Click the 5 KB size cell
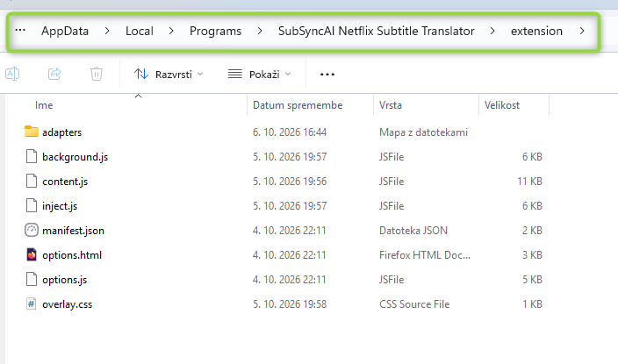Screen dimensions: 618x364 532,280
